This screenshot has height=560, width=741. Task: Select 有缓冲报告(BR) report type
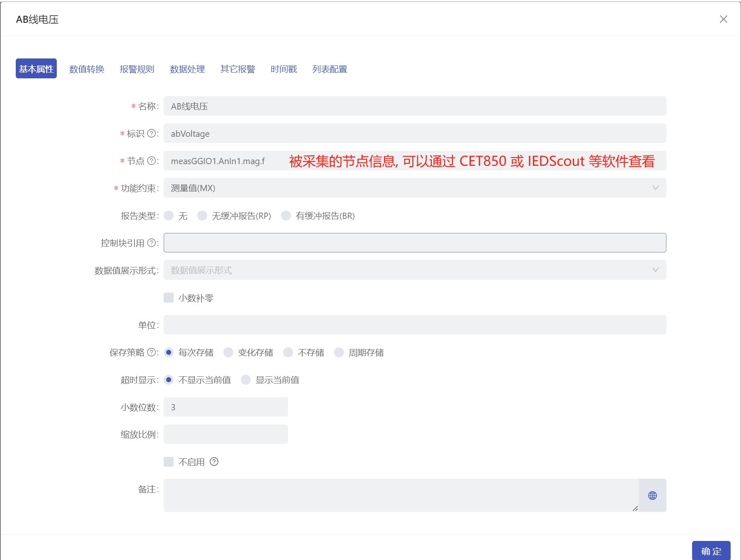point(286,216)
